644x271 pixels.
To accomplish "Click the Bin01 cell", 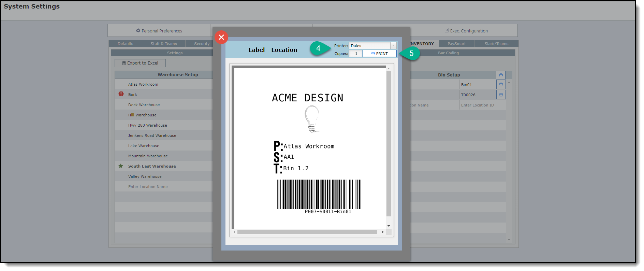I will coord(478,85).
